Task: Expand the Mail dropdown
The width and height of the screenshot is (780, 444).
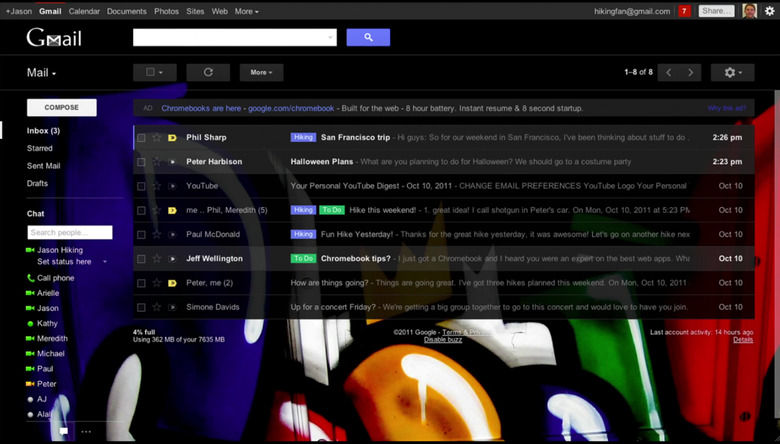Action: coord(41,73)
